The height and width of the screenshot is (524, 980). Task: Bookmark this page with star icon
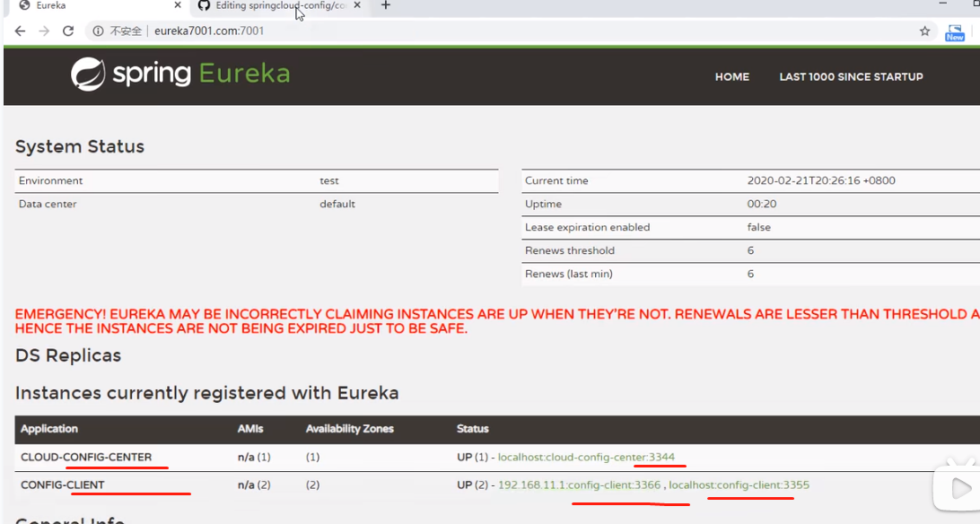925,31
